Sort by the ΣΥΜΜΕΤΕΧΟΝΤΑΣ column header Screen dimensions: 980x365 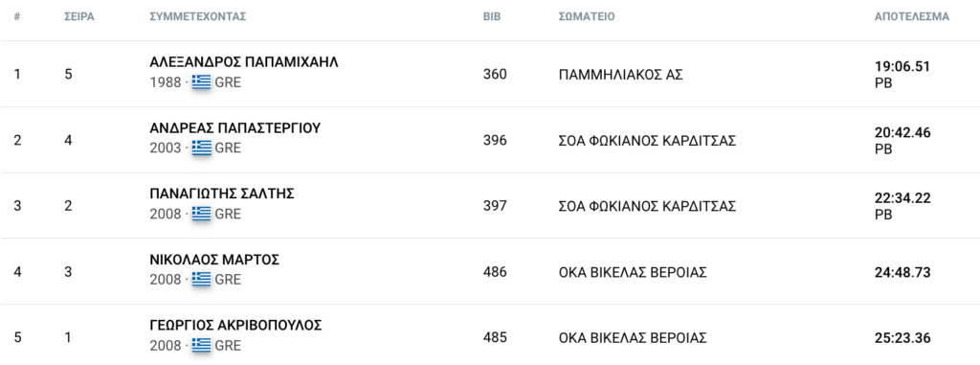[198, 17]
